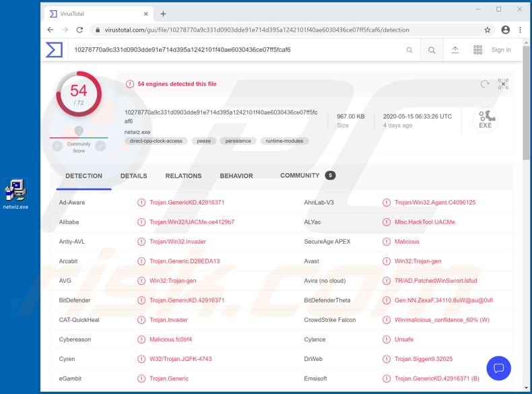Click CAT-QuickHeal result Trojan.Invader
This screenshot has width=532, height=394.
click(x=168, y=320)
